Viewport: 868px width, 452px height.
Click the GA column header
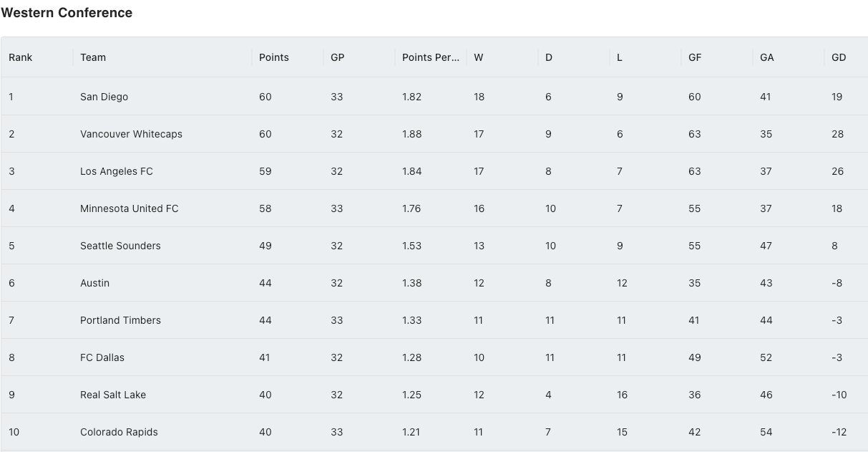767,57
